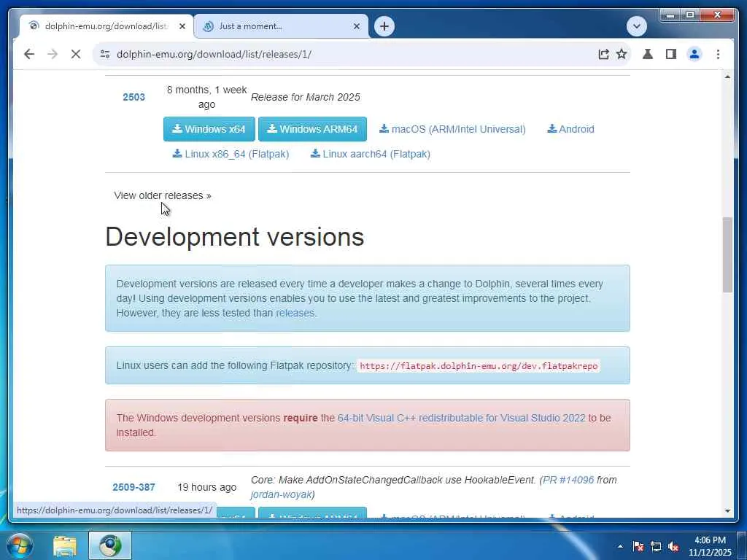Download 2503 Windows x64 build
Viewport: 747px width, 560px height.
point(209,129)
